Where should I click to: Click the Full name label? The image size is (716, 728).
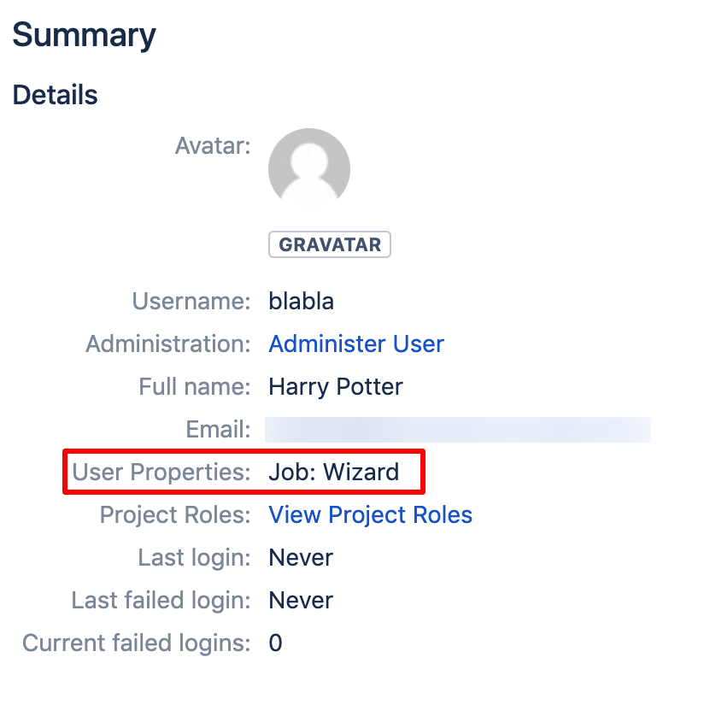click(x=195, y=387)
